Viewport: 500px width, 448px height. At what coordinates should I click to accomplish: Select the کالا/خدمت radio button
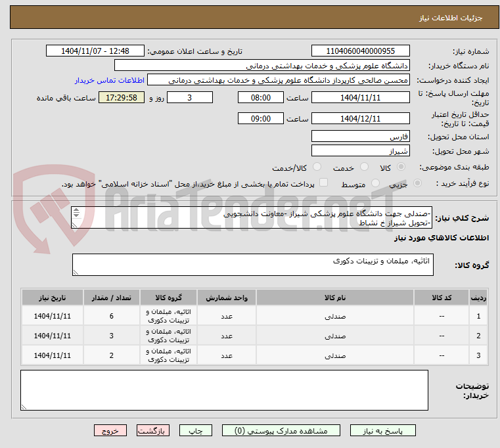317,167
